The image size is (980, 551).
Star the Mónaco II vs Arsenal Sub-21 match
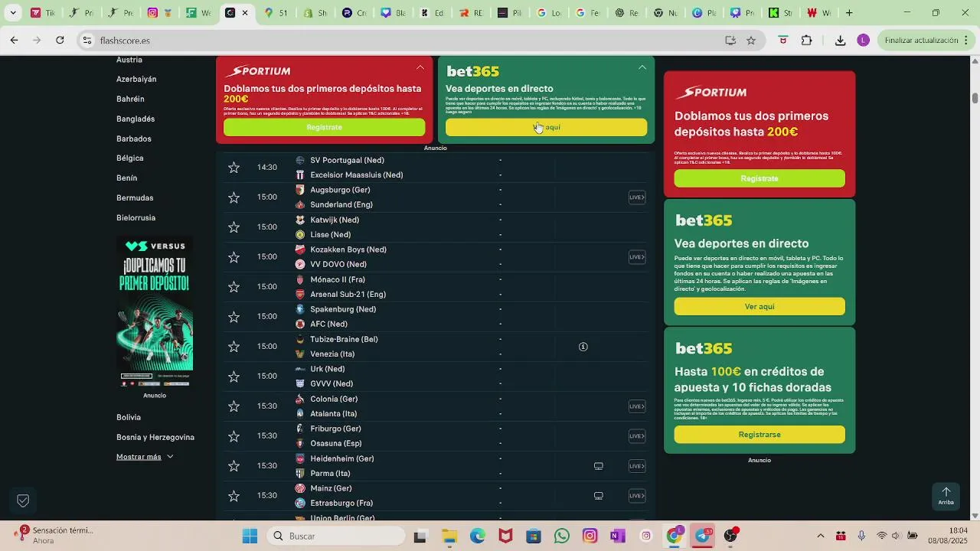pyautogui.click(x=234, y=287)
